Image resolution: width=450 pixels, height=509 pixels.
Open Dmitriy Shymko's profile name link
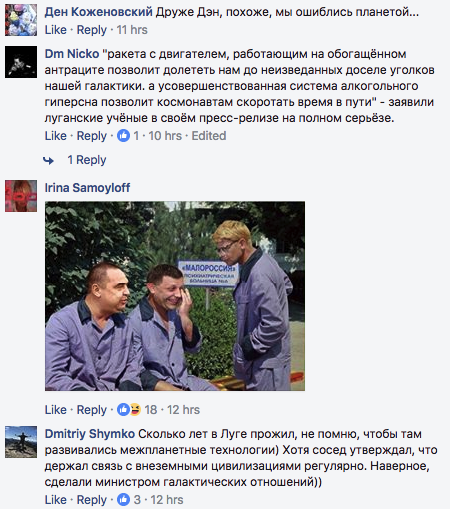(x=90, y=434)
